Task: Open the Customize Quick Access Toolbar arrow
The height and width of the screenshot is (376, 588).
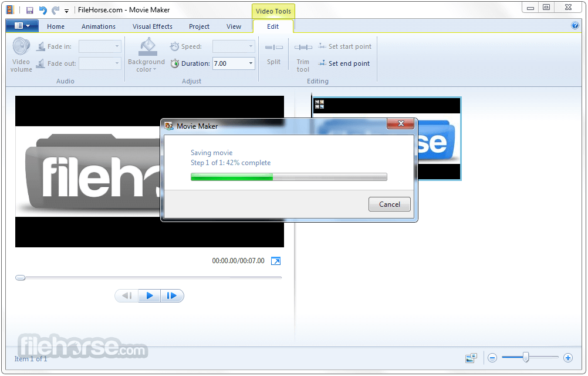Action: 66,11
